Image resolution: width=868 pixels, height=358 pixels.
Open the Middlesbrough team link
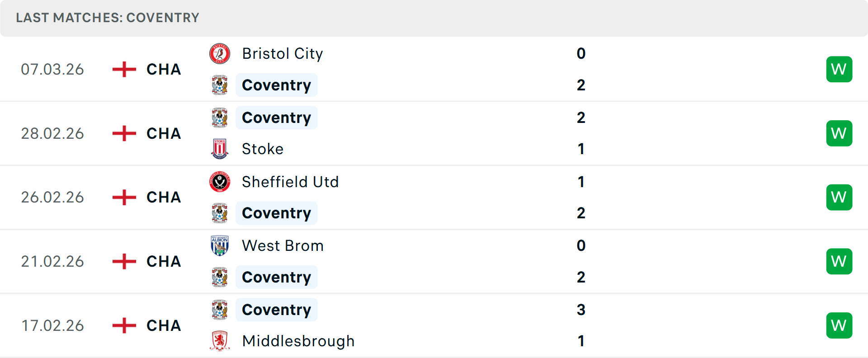(298, 341)
